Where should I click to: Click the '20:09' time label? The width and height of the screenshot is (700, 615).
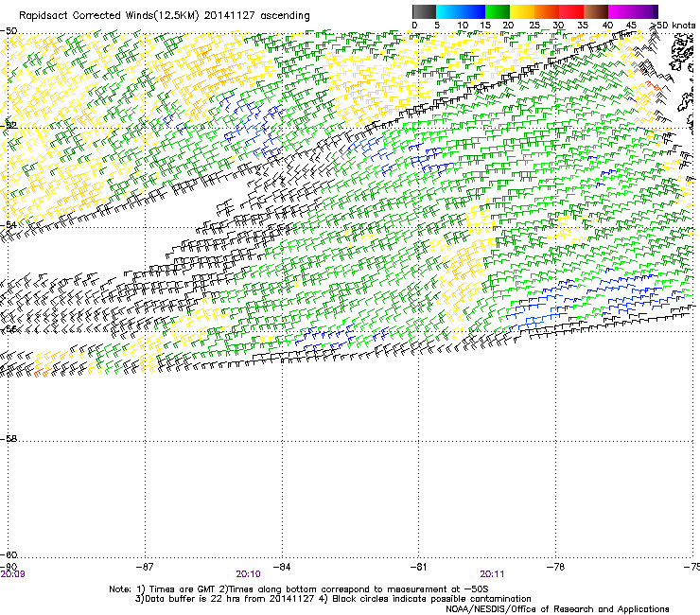click(12, 574)
